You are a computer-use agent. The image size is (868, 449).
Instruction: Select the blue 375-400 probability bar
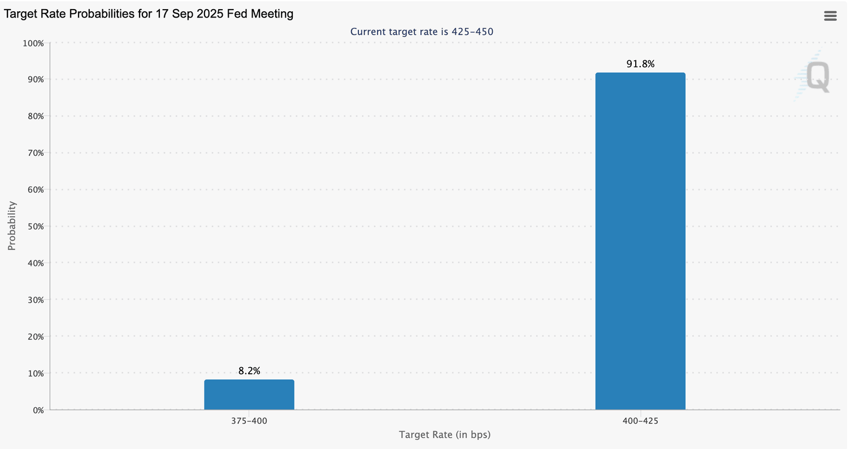pyautogui.click(x=249, y=394)
